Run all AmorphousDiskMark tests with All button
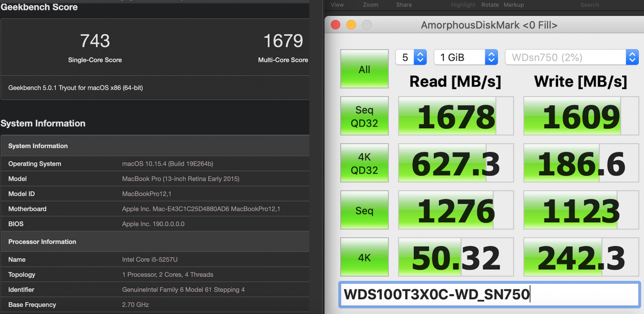 coord(364,69)
